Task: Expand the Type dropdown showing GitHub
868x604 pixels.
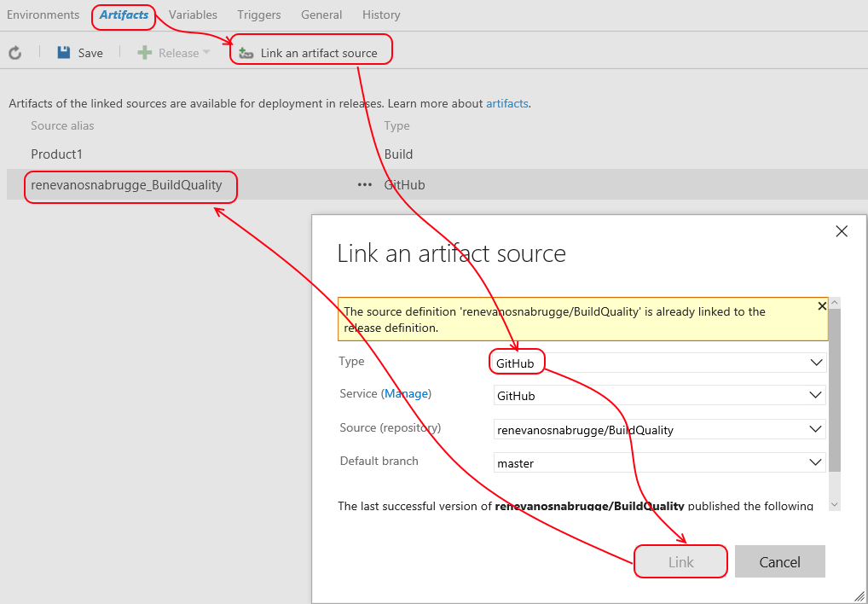Action: click(x=814, y=363)
